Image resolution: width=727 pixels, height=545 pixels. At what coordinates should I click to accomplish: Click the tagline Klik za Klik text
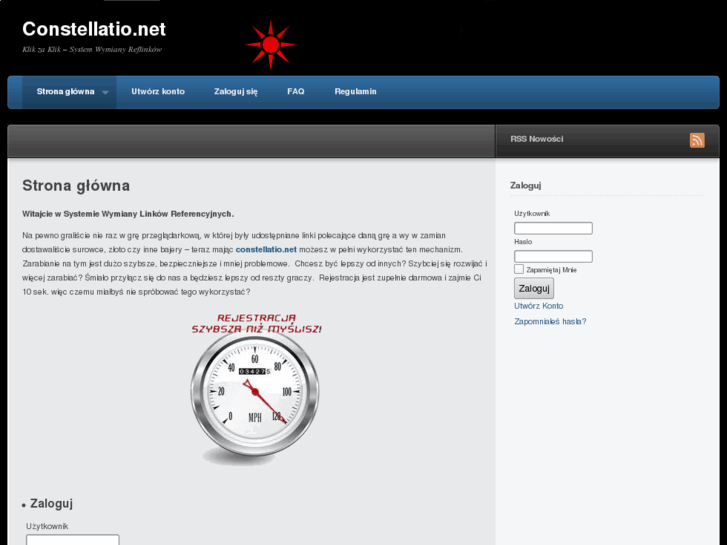(92, 50)
